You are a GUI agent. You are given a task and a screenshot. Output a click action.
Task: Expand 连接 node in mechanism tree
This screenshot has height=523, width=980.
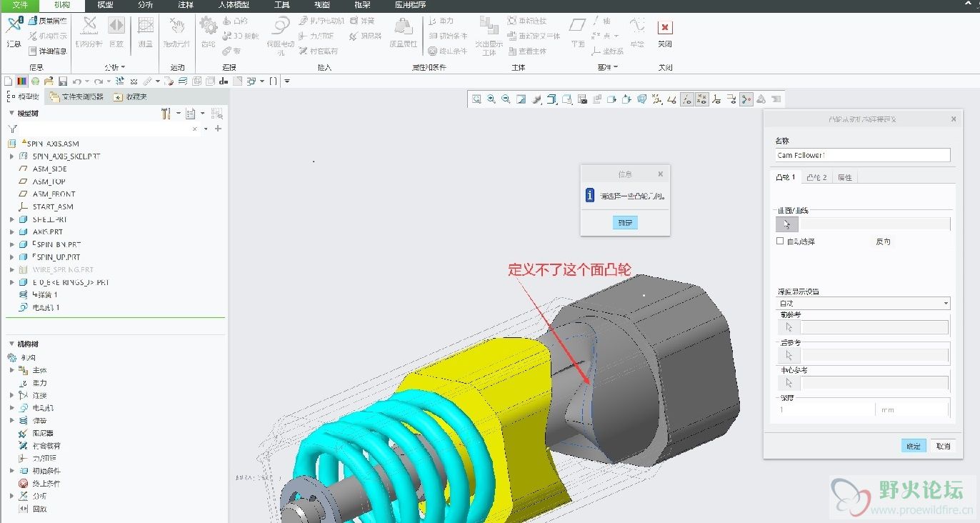pyautogui.click(x=12, y=395)
